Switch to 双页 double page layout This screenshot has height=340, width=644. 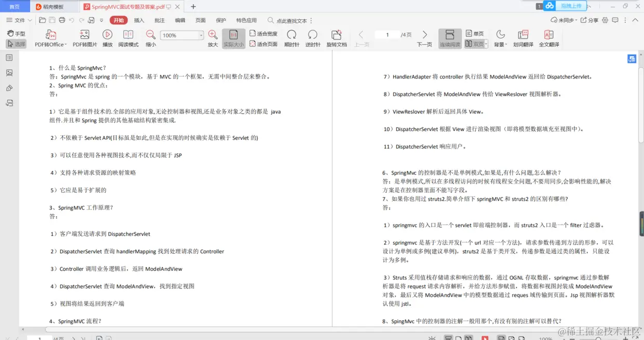tap(474, 44)
